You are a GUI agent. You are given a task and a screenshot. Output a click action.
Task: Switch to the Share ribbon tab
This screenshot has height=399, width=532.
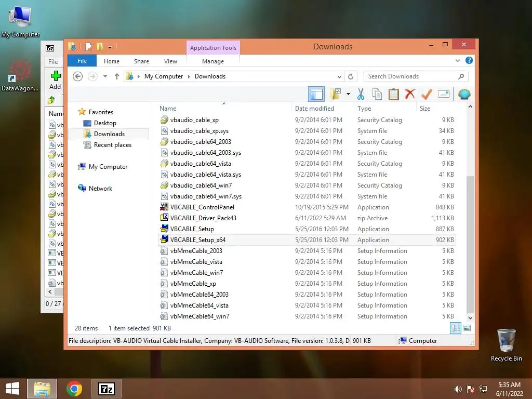coord(141,61)
